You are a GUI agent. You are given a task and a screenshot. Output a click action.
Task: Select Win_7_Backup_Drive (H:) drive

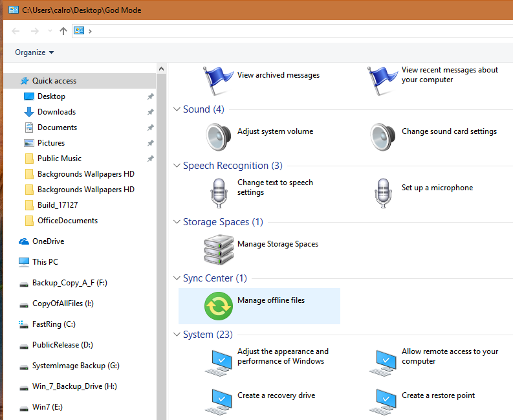(x=74, y=386)
